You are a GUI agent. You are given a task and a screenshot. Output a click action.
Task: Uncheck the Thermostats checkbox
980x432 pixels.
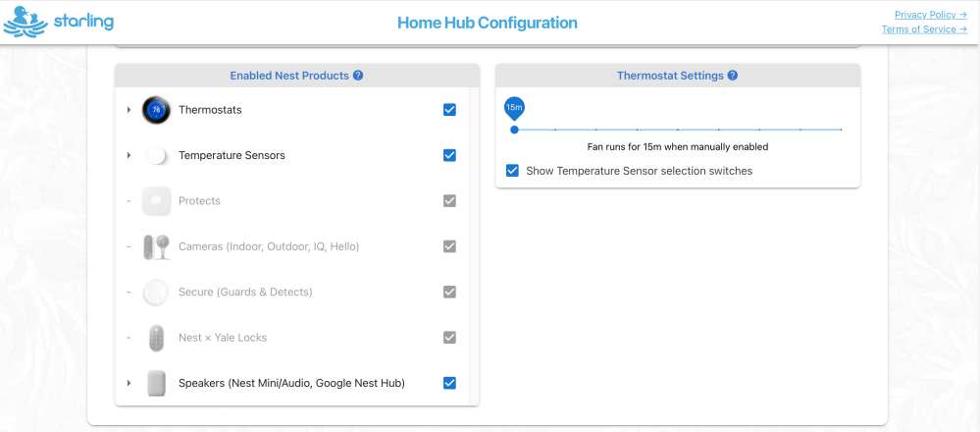point(449,110)
